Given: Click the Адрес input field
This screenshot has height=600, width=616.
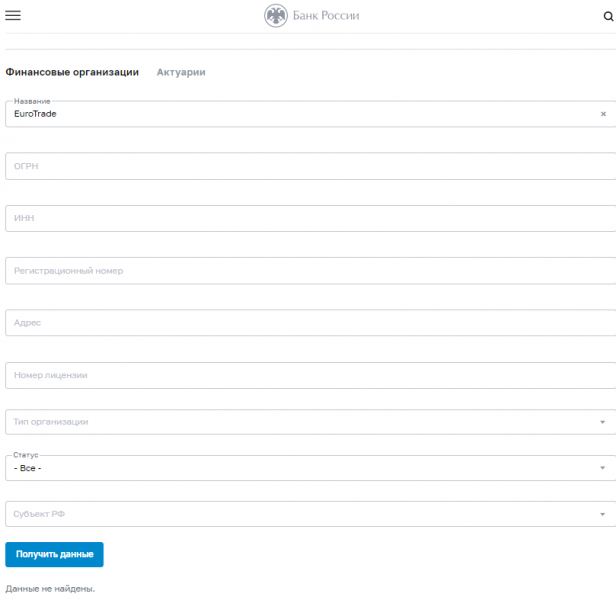Looking at the screenshot, I should (x=310, y=323).
